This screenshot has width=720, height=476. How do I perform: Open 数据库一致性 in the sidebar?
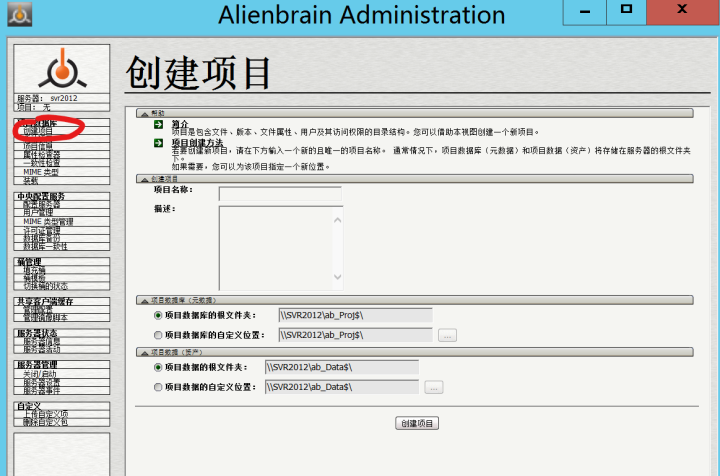pos(45,246)
